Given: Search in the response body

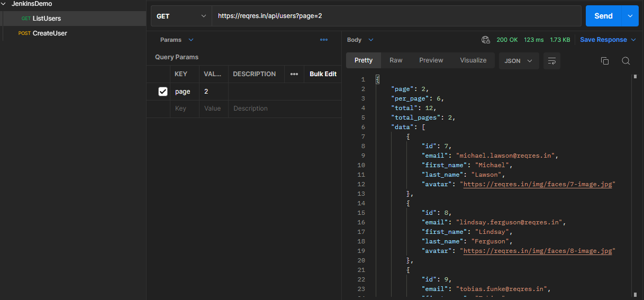Looking at the screenshot, I should 626,61.
